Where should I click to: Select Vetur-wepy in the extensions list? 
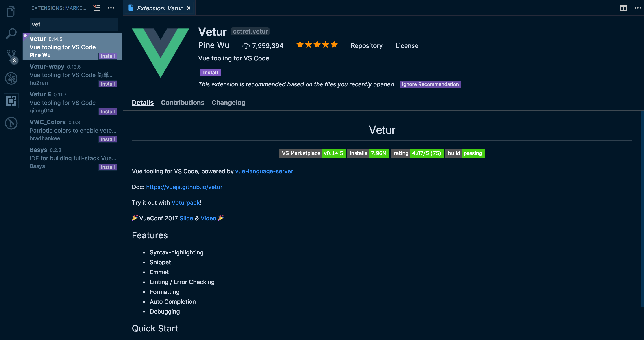(x=72, y=74)
